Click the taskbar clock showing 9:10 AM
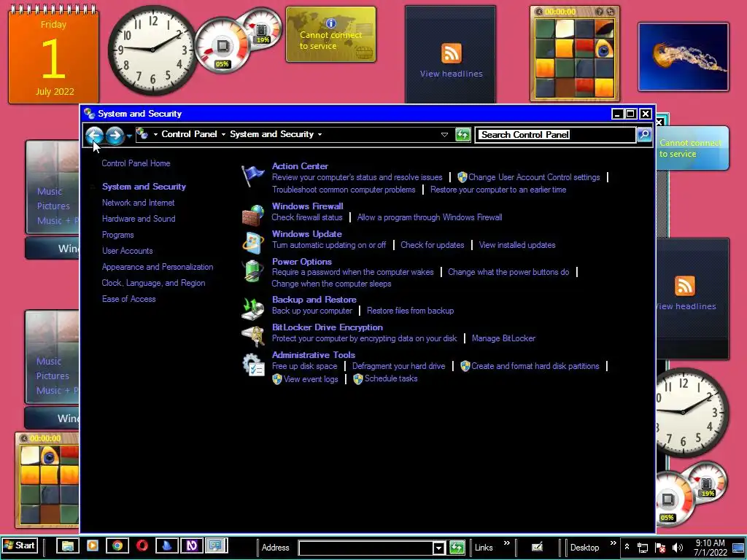Viewport: 747px width, 560px height. tap(710, 548)
